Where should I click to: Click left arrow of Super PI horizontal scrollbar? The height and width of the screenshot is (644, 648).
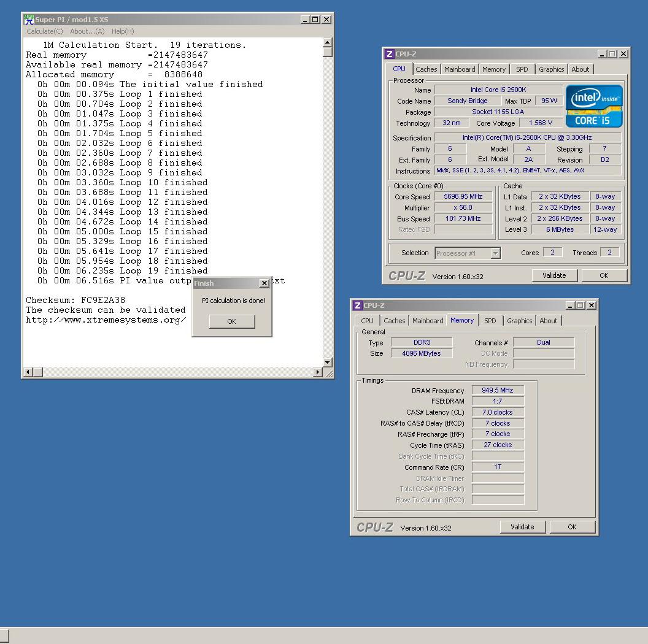click(28, 372)
